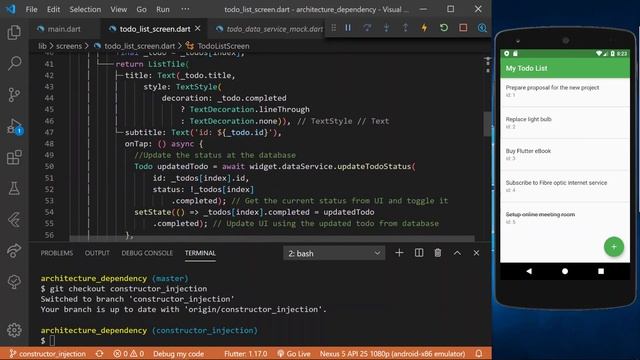Grab the debug toolbar drag handle
Screen dimensions: 640x360
coord(333,28)
